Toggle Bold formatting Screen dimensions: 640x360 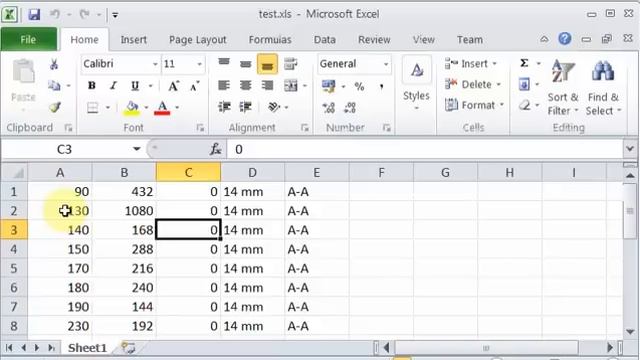(x=92, y=86)
